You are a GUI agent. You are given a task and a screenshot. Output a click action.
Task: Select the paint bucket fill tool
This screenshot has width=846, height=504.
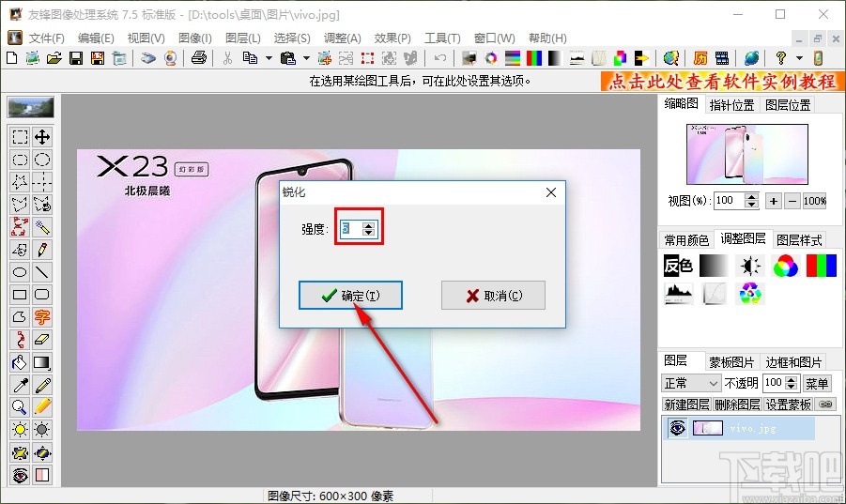coord(20,362)
